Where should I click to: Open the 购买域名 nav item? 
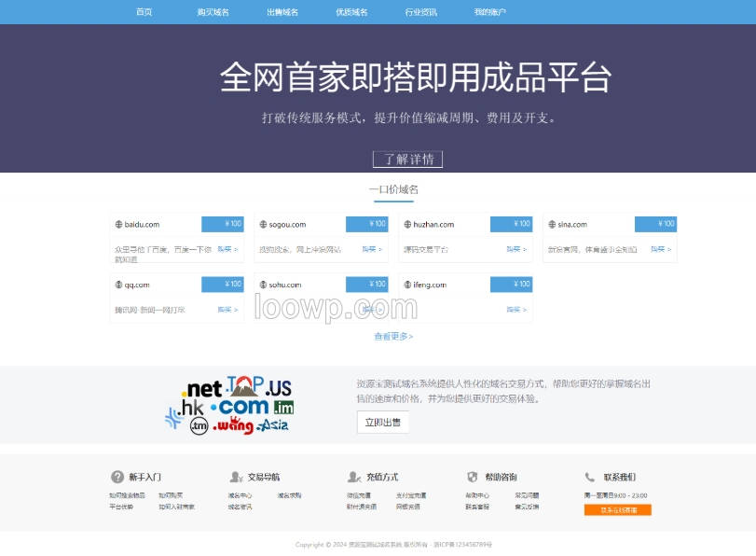coord(213,12)
